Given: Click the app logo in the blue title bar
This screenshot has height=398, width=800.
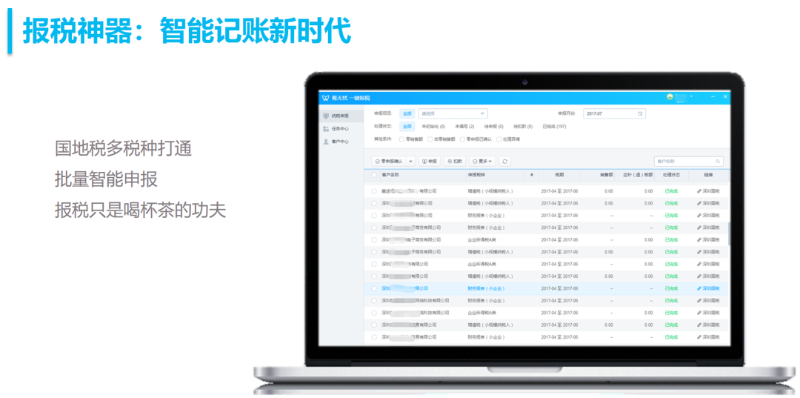Looking at the screenshot, I should point(326,97).
